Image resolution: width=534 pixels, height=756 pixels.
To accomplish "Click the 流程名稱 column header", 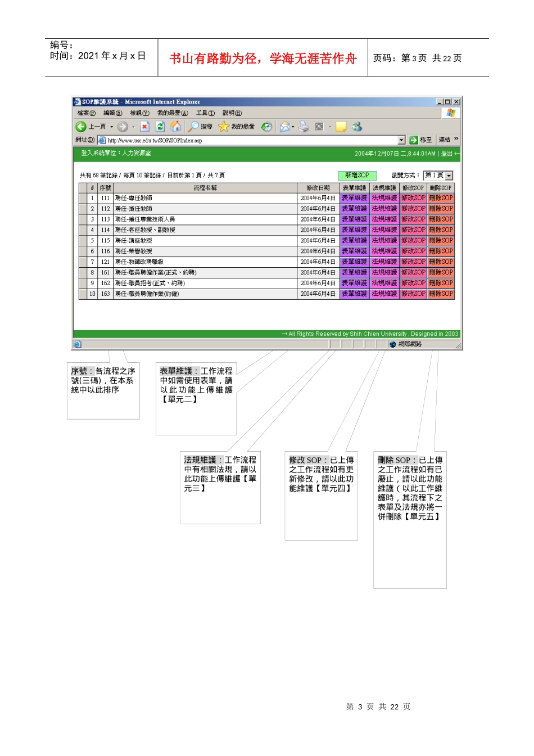I will click(205, 188).
